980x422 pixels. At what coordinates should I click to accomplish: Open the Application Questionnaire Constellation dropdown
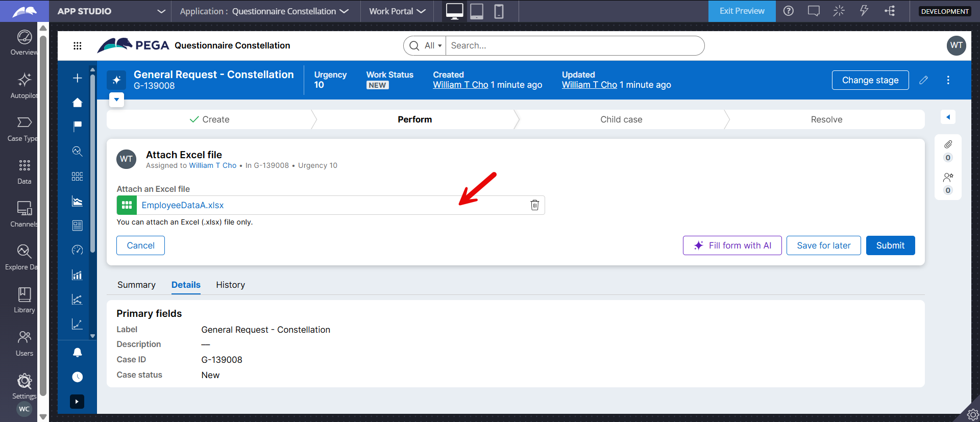[264, 11]
